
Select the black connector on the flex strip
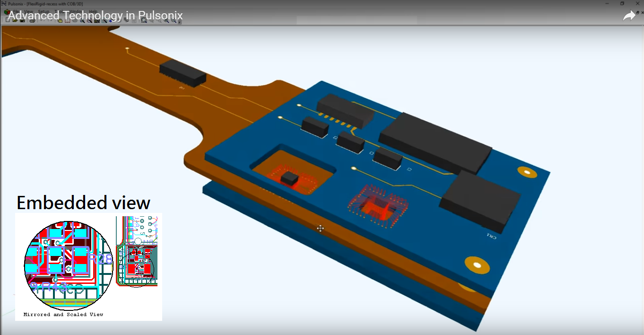tap(183, 74)
